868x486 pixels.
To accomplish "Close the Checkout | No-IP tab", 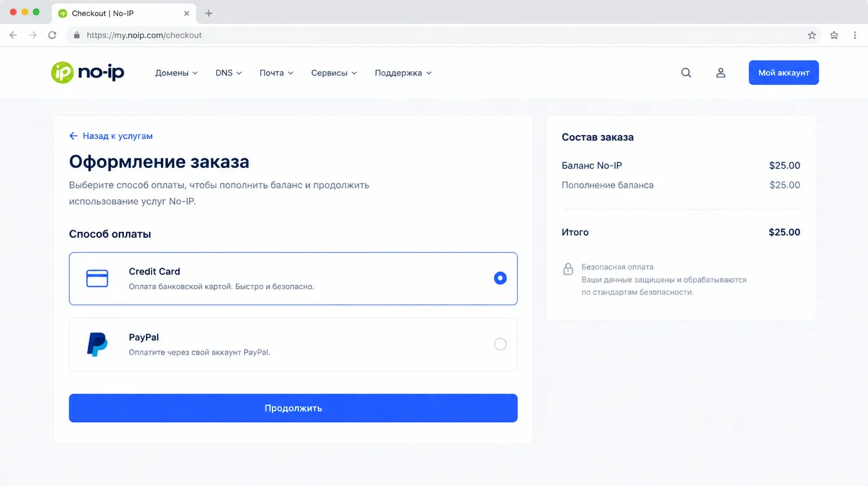I will tap(187, 13).
